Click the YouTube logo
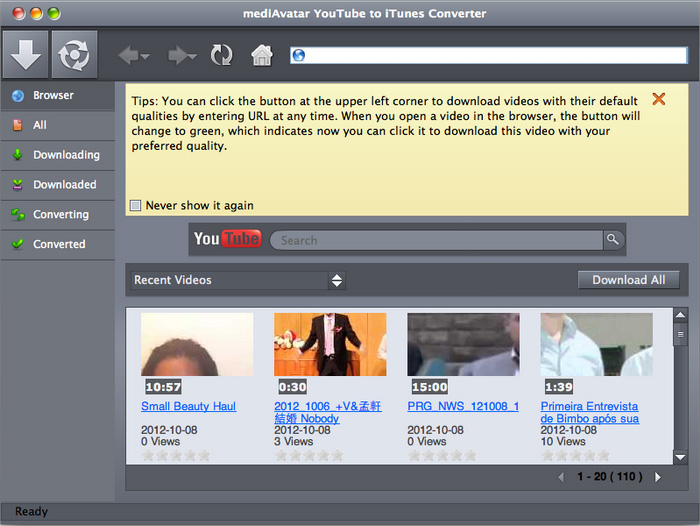 tap(227, 239)
